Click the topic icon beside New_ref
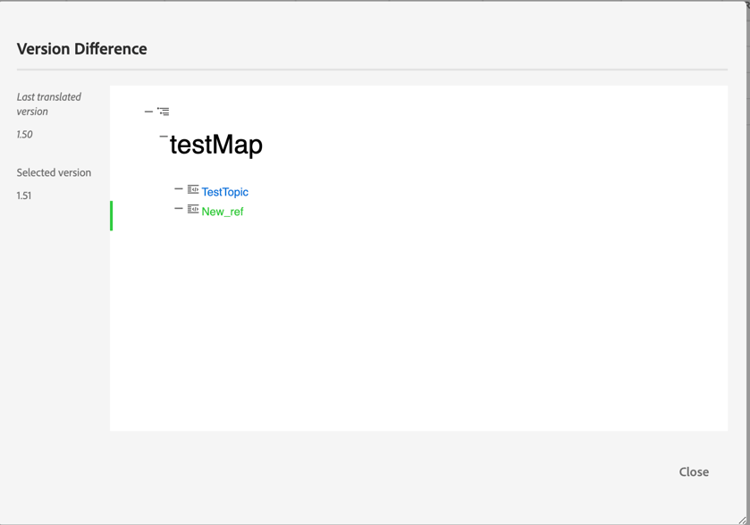Image resolution: width=750 pixels, height=525 pixels. pos(193,209)
